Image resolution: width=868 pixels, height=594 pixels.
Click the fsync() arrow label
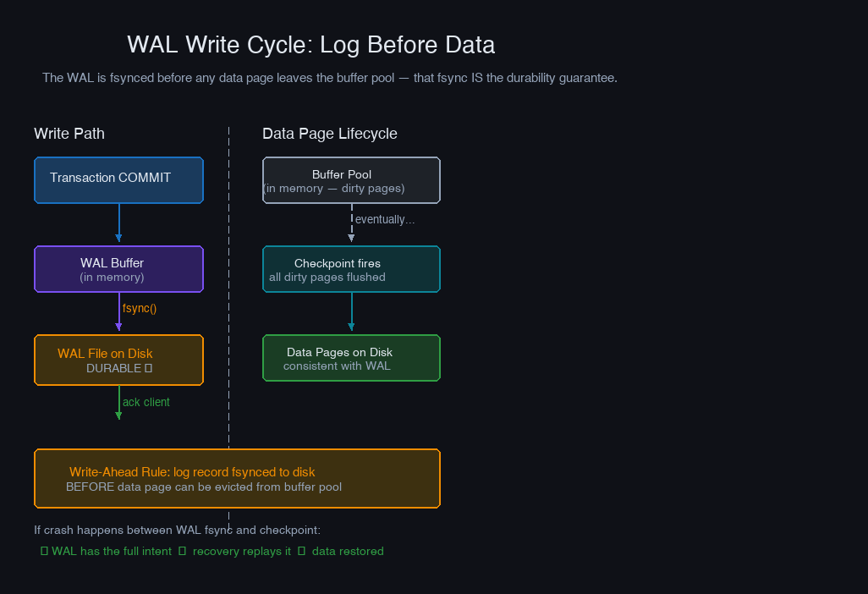click(x=140, y=309)
